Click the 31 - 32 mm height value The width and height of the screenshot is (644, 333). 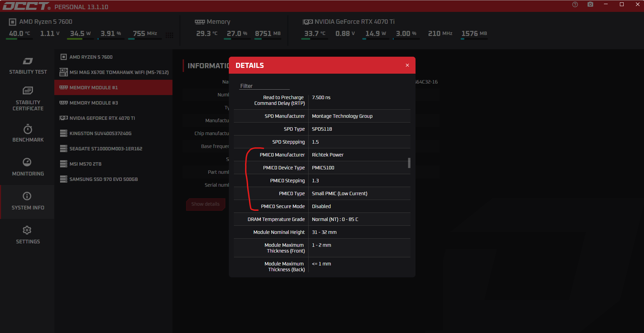pos(324,232)
